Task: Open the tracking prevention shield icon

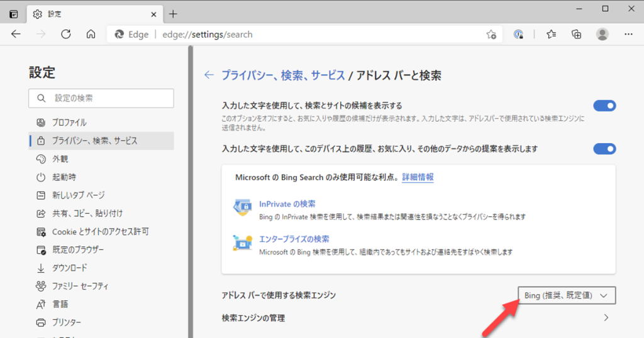Action: (519, 35)
